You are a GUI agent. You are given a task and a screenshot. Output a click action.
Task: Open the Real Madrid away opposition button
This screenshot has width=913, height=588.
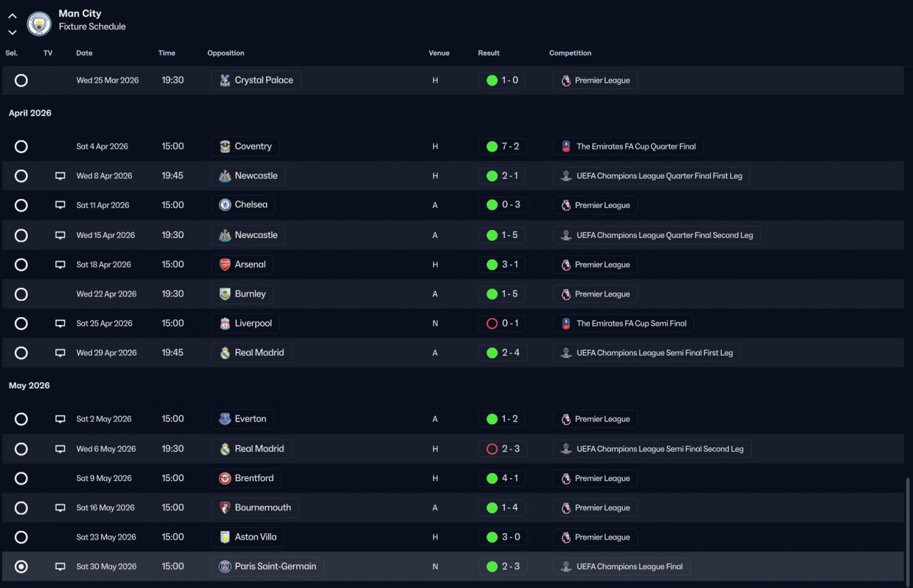(x=252, y=353)
